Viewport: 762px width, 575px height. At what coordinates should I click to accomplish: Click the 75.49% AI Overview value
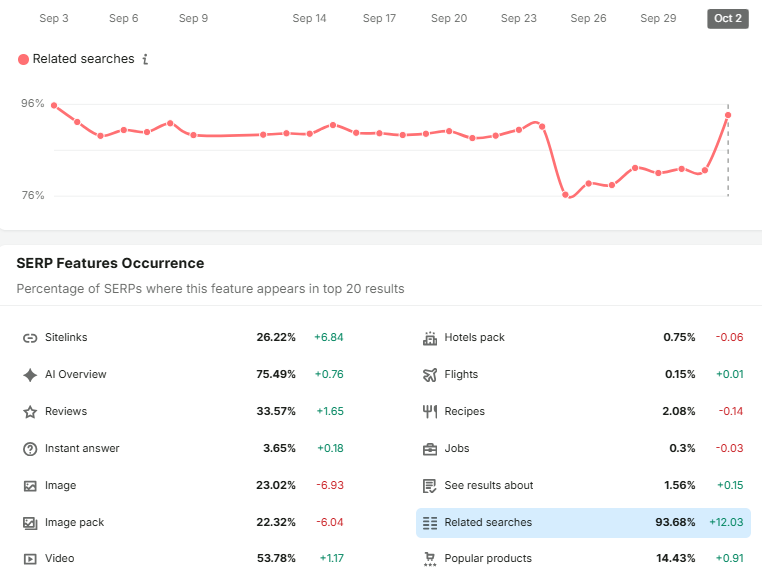276,374
